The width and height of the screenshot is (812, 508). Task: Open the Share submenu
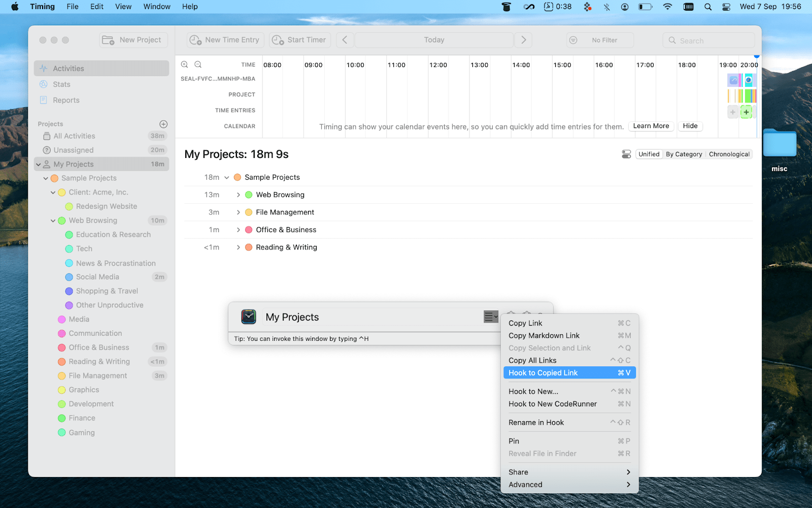[569, 472]
